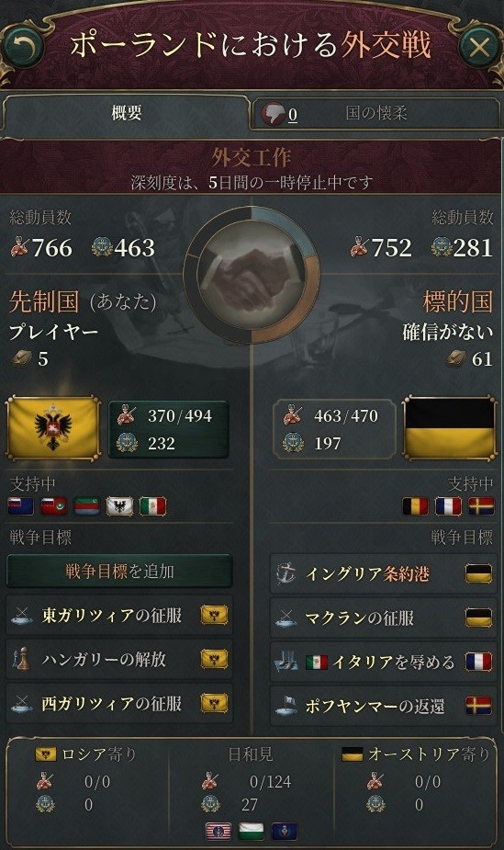Click the Mexican-style flag supporting Russia
The width and height of the screenshot is (504, 850).
(152, 506)
